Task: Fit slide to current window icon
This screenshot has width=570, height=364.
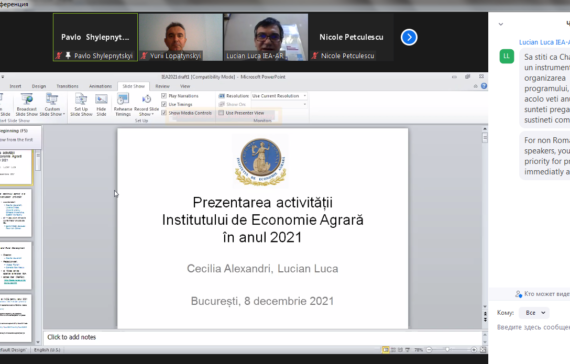Action: tap(483, 350)
